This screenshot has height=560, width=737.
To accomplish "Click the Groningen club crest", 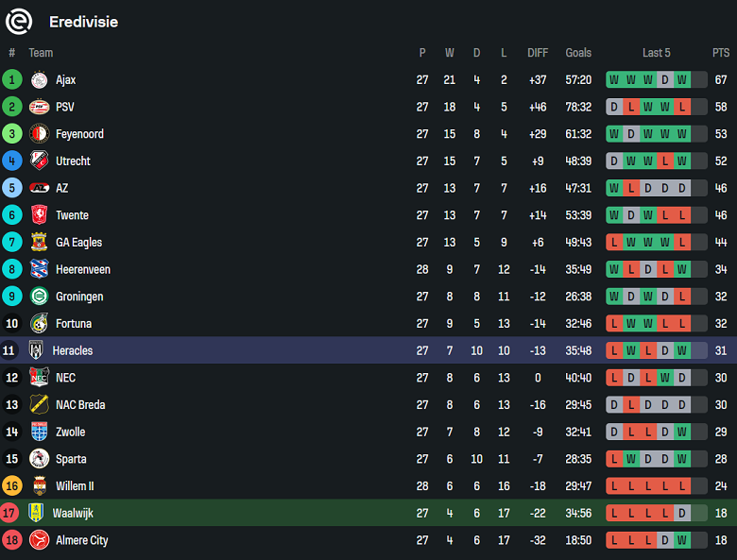I will click(39, 297).
